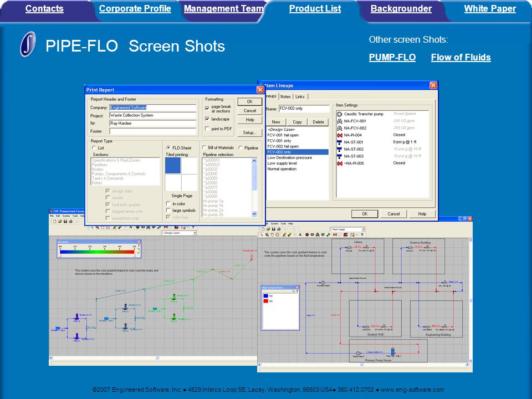Screen dimensions: 532x399
Task: Select the highlighted blue tiled printing page
Action: coord(173,166)
